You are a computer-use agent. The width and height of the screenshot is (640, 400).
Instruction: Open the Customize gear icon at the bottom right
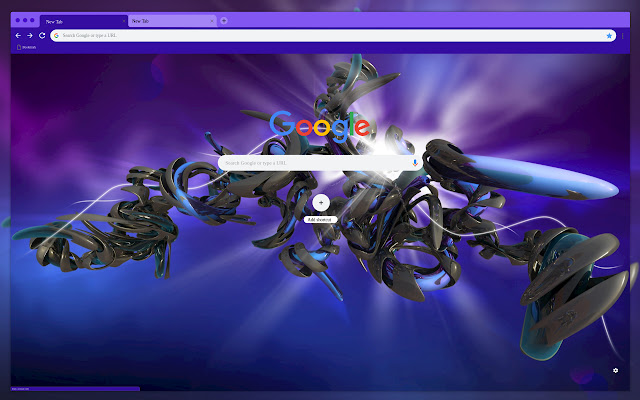(x=616, y=370)
